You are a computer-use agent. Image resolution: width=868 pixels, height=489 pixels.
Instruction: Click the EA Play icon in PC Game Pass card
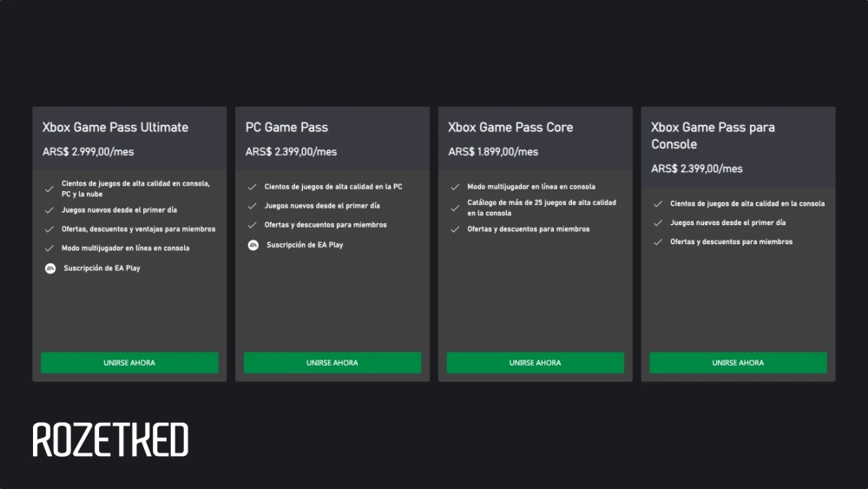coord(253,245)
